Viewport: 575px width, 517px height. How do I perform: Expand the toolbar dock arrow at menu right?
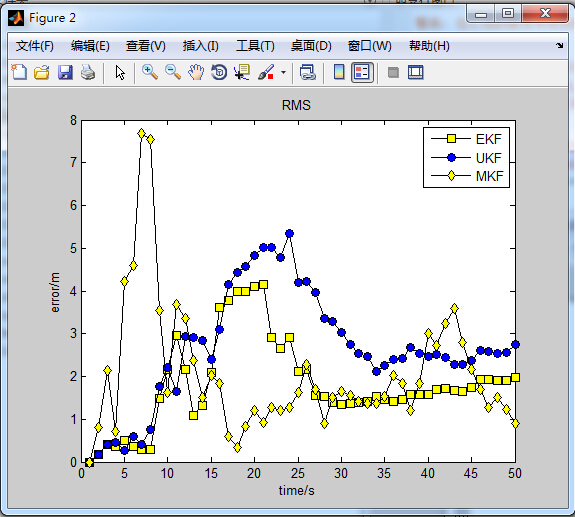pyautogui.click(x=559, y=45)
